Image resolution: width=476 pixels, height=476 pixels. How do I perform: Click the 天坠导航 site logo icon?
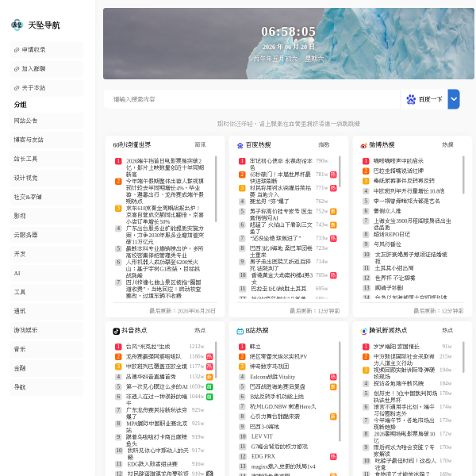[x=17, y=25]
